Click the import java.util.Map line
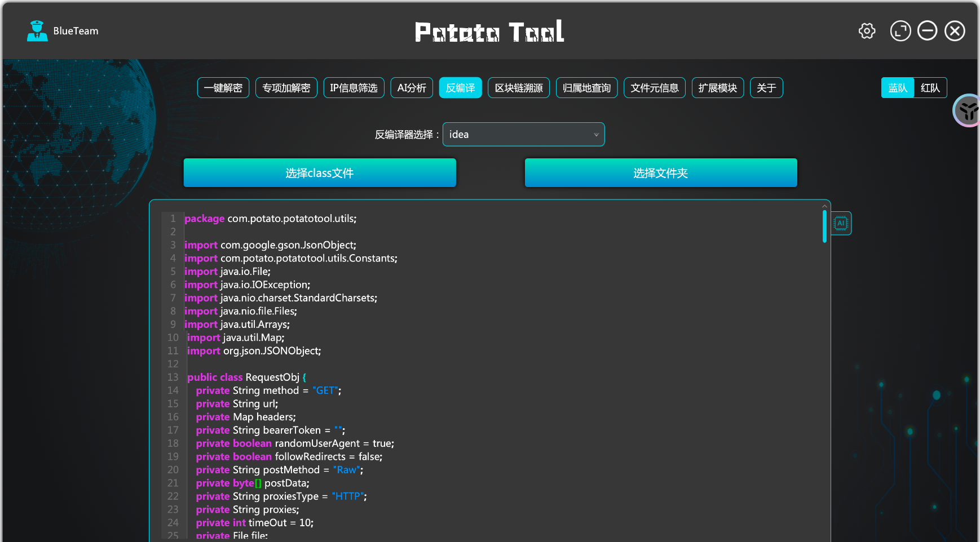This screenshot has width=980, height=542. [x=236, y=337]
